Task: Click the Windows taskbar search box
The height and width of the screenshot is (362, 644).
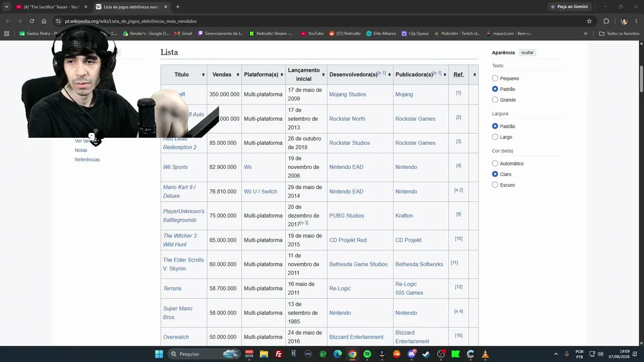Action: pyautogui.click(x=203, y=354)
